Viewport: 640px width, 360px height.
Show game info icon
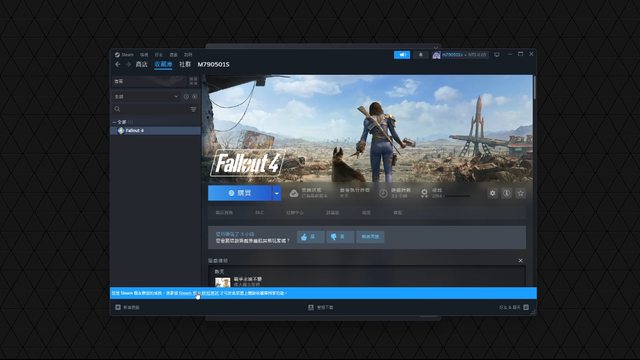click(507, 193)
